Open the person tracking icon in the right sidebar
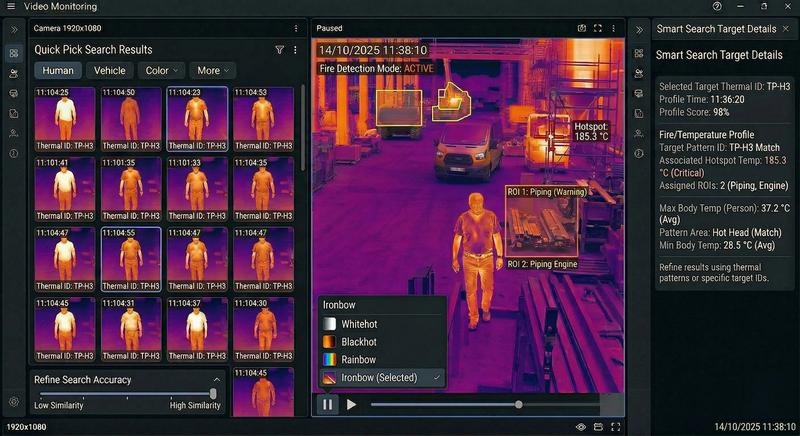 [639, 134]
